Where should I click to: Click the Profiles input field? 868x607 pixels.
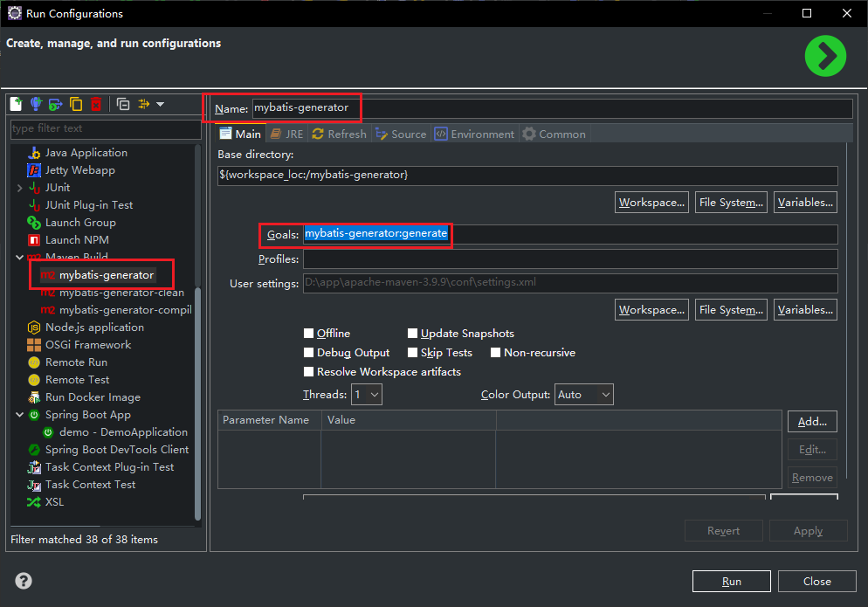pyautogui.click(x=569, y=259)
